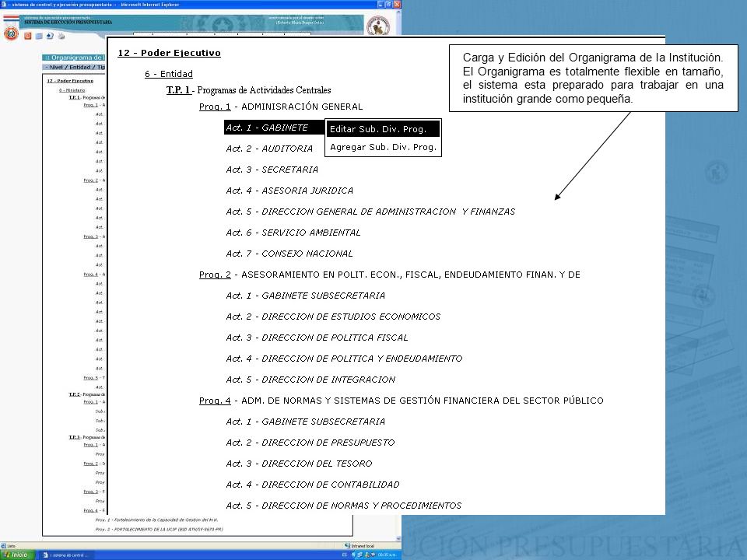This screenshot has height=560, width=747.
Task: Click the Intranet local status zone
Action: coord(359,546)
